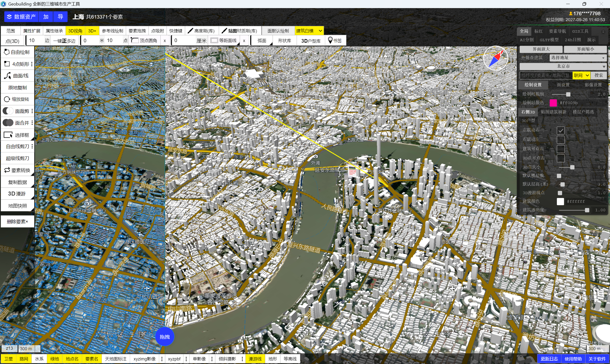Open the bookmark (书签) pin icon

(x=330, y=40)
